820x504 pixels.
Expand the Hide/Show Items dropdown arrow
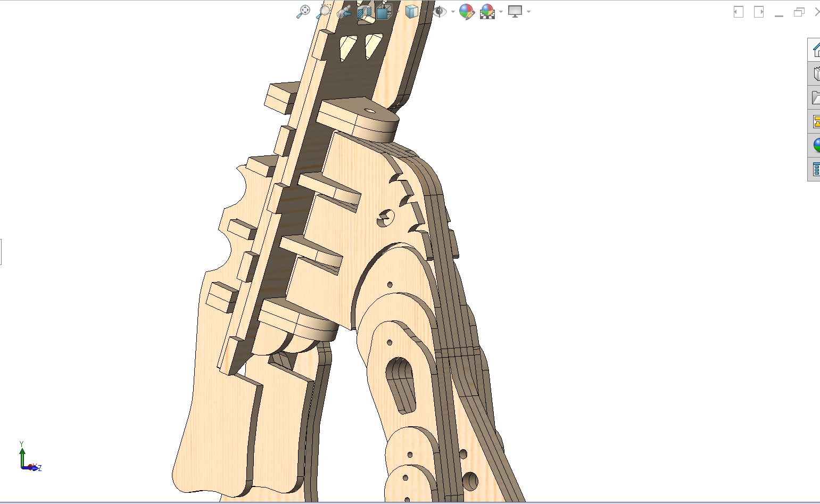[x=453, y=12]
